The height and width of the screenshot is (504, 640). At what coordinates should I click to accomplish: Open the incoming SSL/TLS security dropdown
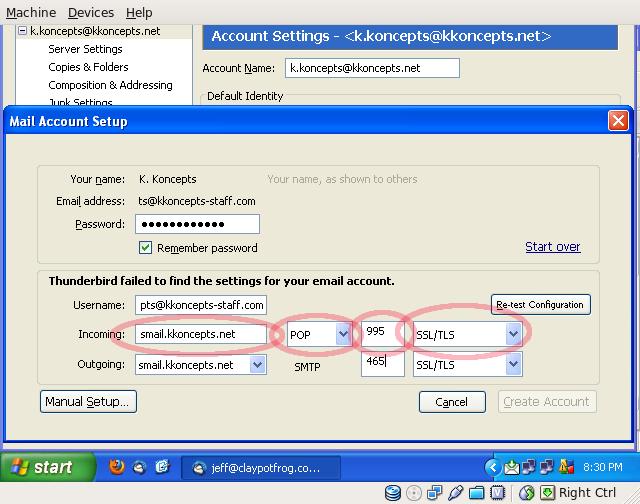coord(513,334)
